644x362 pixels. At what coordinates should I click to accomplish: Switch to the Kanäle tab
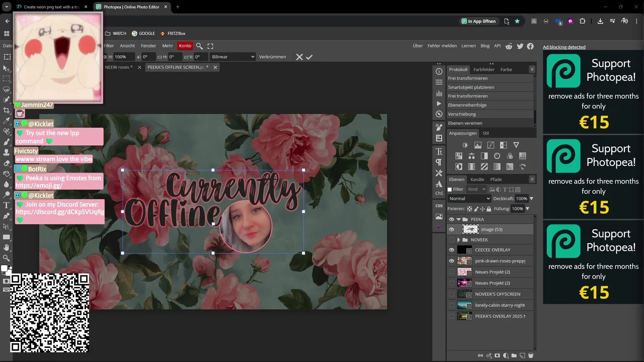(x=477, y=179)
